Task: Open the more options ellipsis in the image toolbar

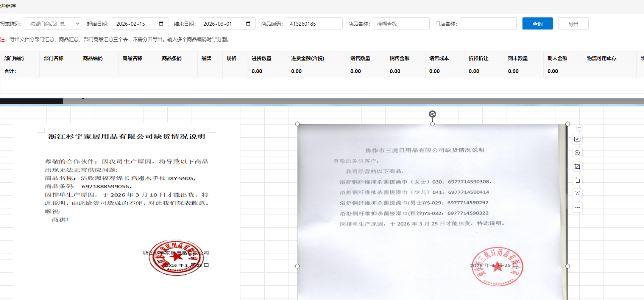Action: (577, 207)
